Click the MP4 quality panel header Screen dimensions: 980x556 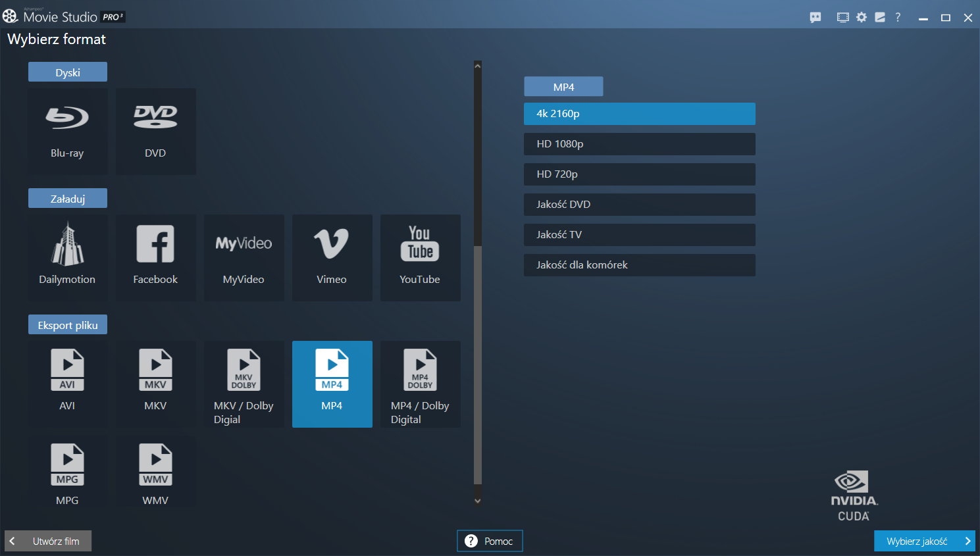click(x=563, y=87)
